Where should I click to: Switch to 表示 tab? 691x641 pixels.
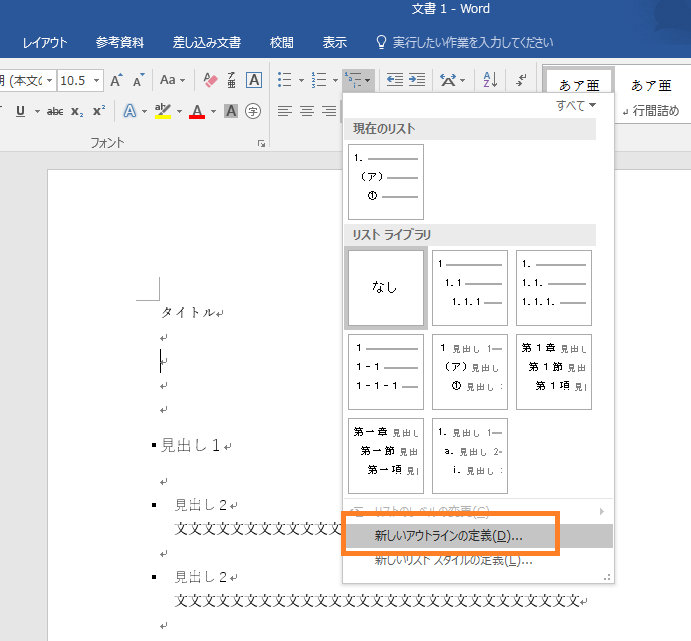pos(334,43)
